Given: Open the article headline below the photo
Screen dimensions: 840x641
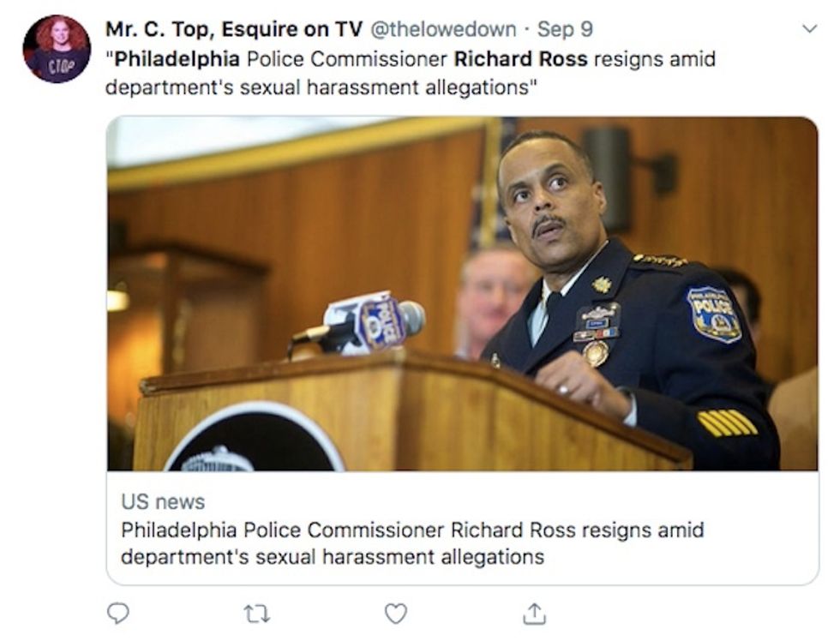Looking at the screenshot, I should pos(412,543).
